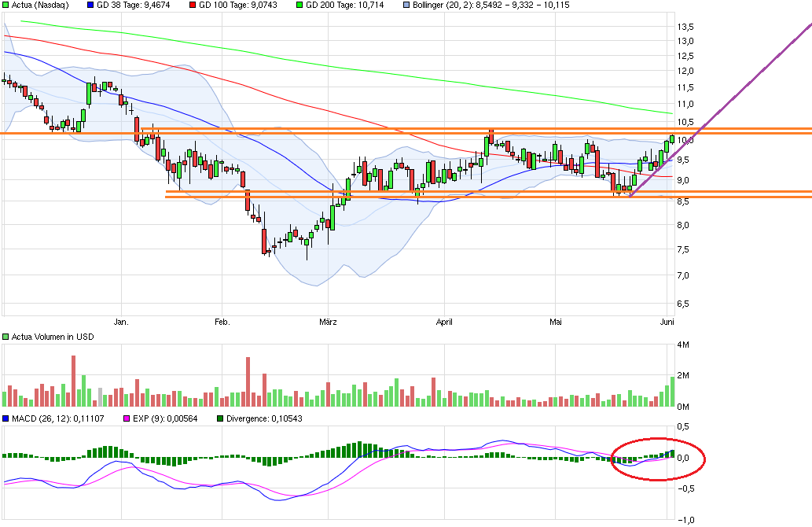Select the Actua (Nasdaq) legend square
This screenshot has width=812, height=527.
pos(6,6)
